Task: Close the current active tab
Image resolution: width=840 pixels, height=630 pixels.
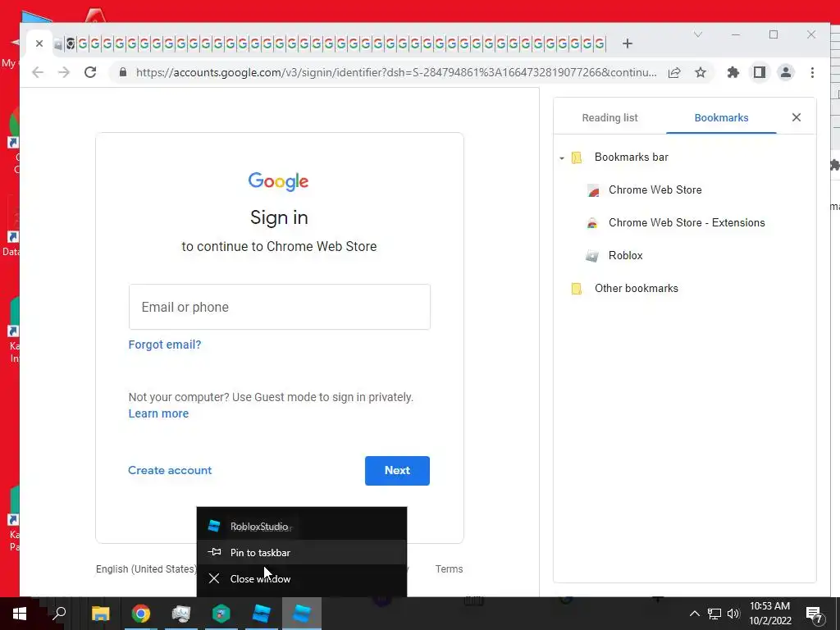Action: click(39, 43)
